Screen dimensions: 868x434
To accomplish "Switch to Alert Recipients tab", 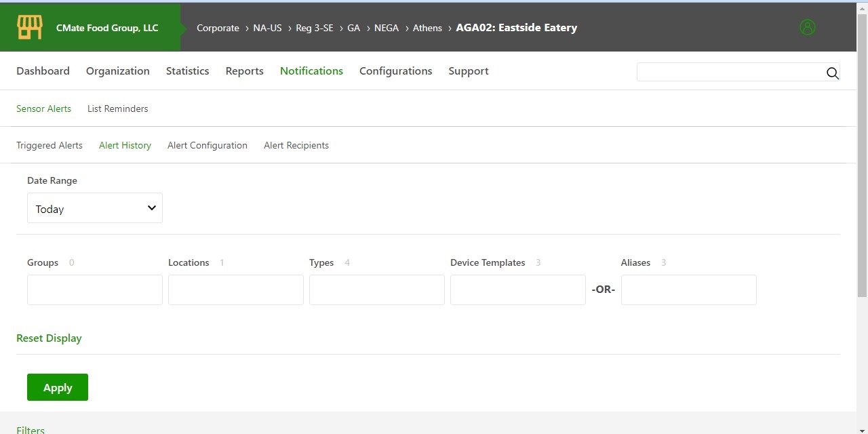I will pyautogui.click(x=296, y=145).
